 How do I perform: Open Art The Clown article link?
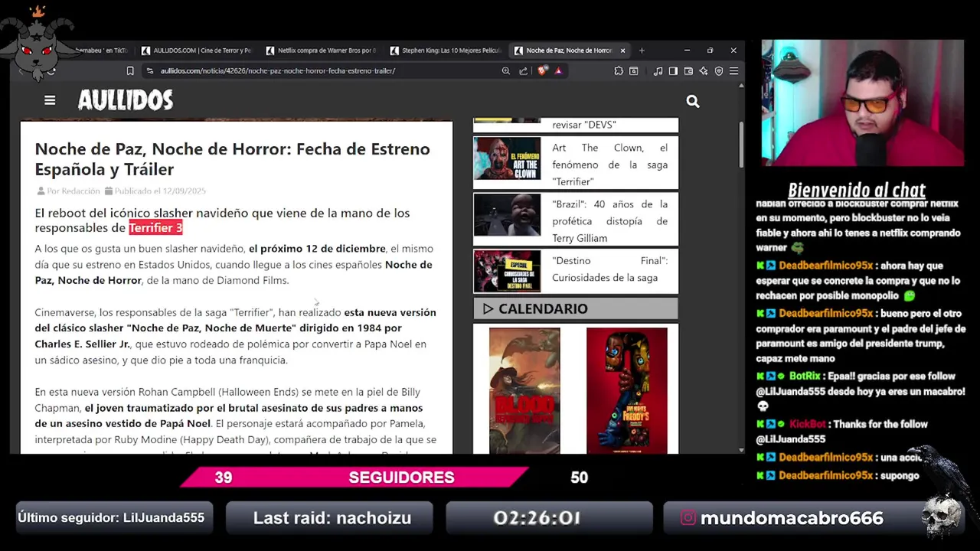(x=609, y=165)
